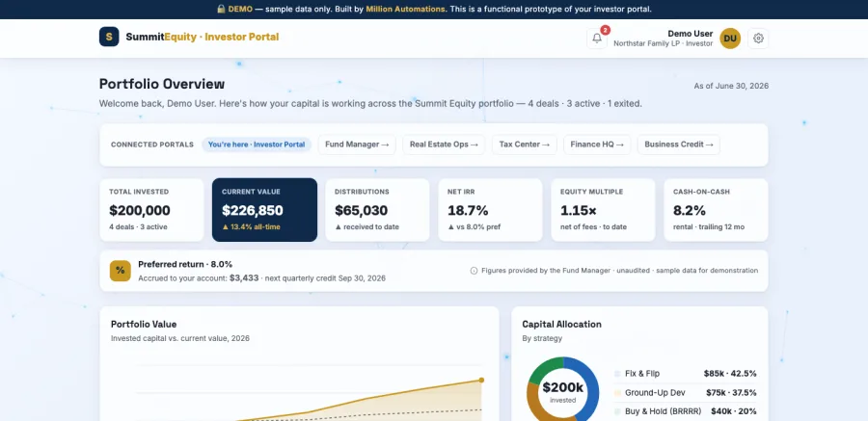868x421 pixels.
Task: Click the Capital Allocation title
Action: coord(562,325)
